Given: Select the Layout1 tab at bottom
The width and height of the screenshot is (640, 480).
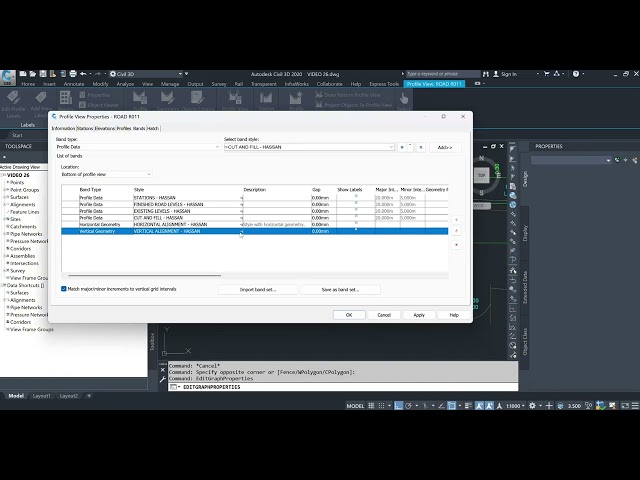Looking at the screenshot, I should (41, 396).
